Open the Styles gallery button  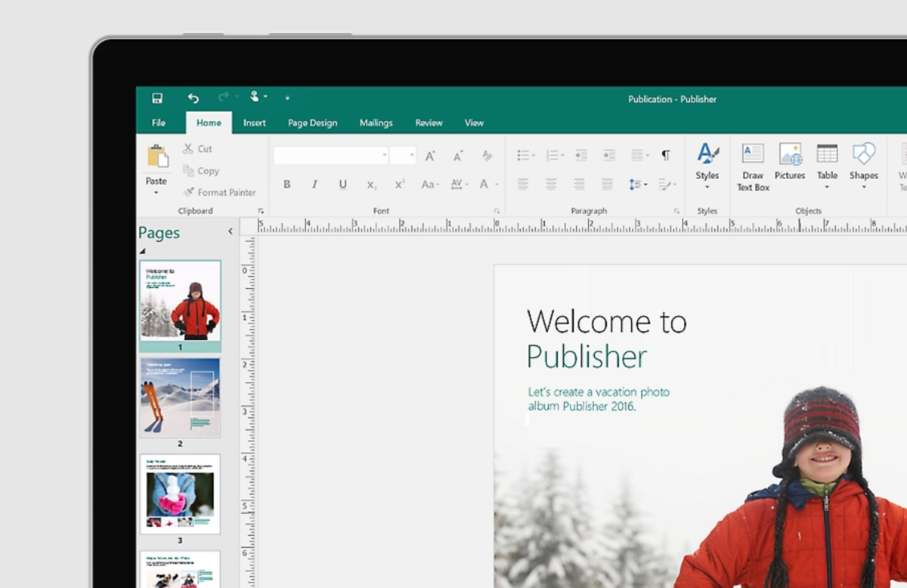click(x=707, y=166)
